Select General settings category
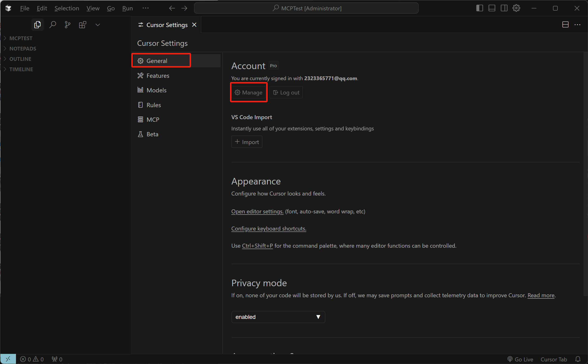 point(176,61)
